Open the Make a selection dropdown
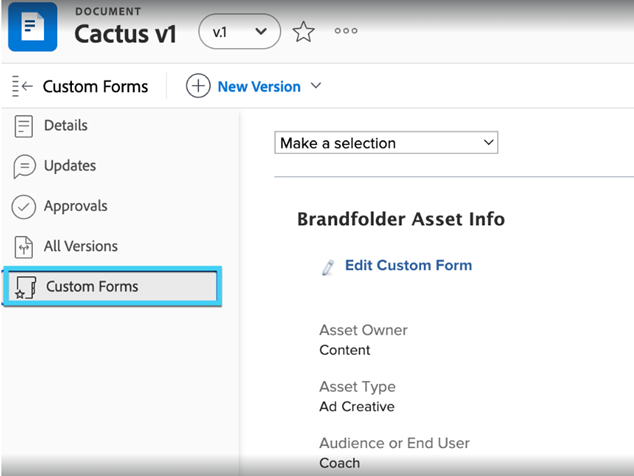 coord(386,142)
